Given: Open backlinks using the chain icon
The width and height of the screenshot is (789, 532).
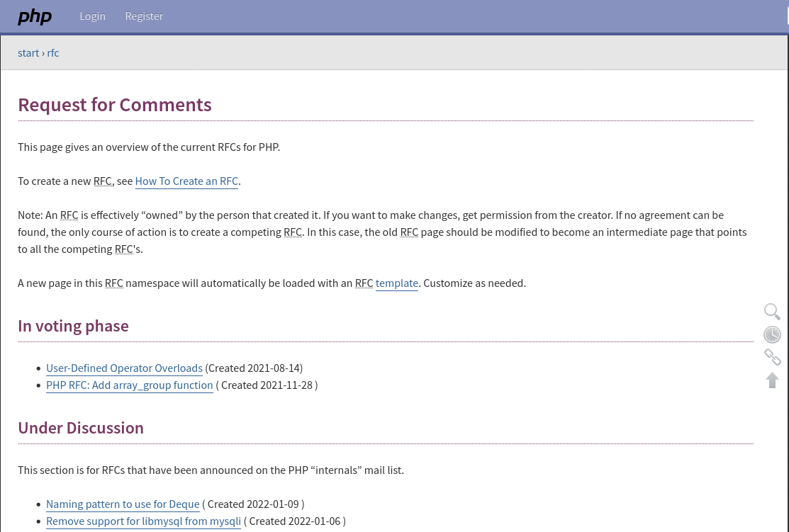Looking at the screenshot, I should pos(772,357).
